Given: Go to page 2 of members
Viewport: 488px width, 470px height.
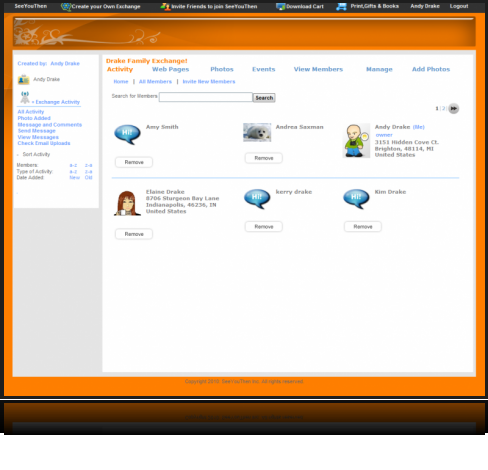Looking at the screenshot, I should pyautogui.click(x=443, y=108).
